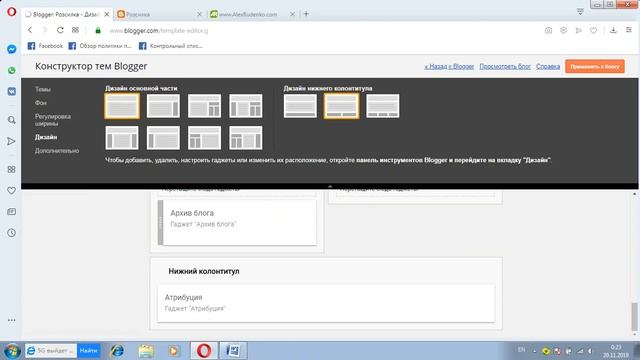Viewport: 640px width, 360px height.
Task: Open Регулировка ширины section
Action: click(x=53, y=120)
